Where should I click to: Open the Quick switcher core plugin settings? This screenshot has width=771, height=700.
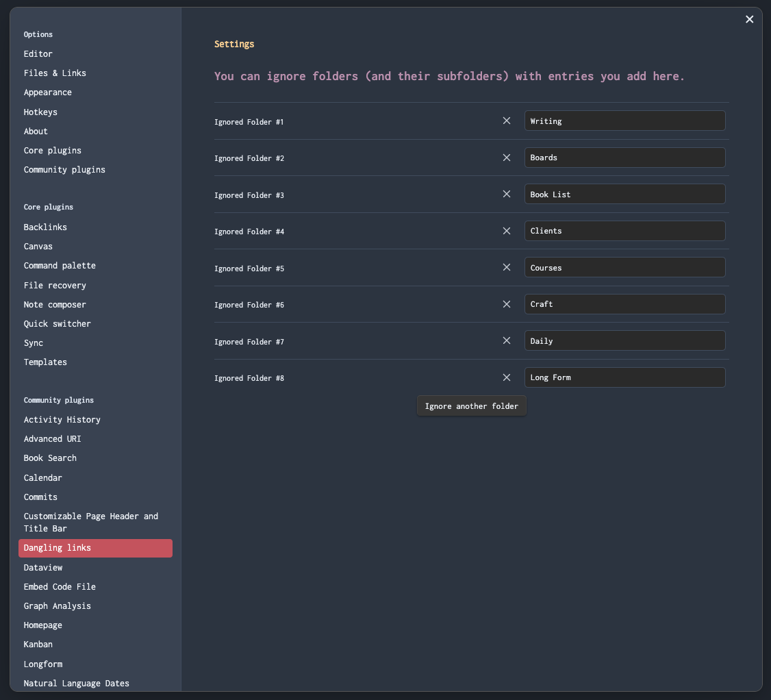[x=57, y=323]
